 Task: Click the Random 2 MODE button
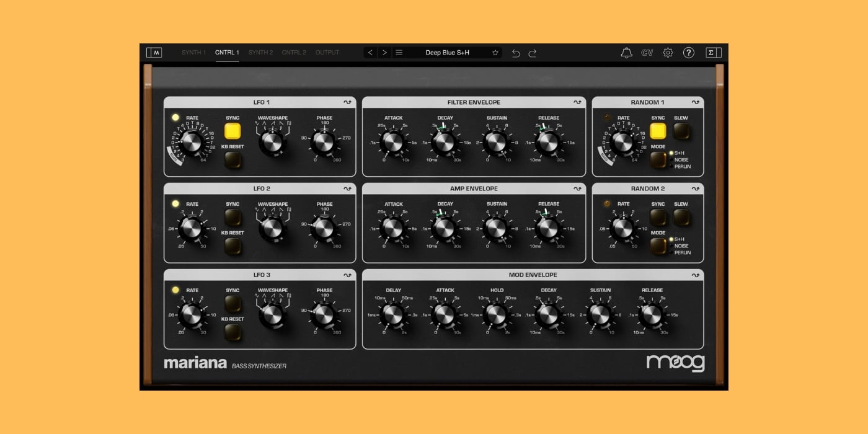pyautogui.click(x=658, y=246)
